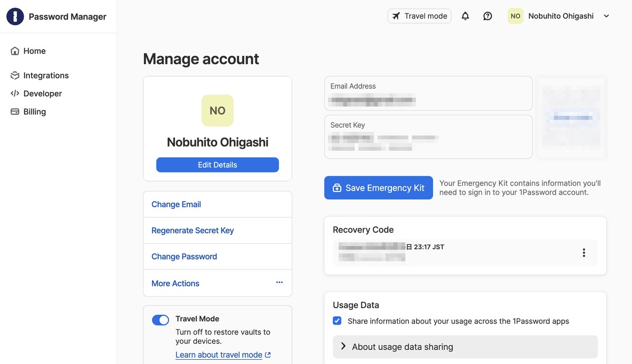Click the Travel mode header button
The height and width of the screenshot is (364, 632).
(x=419, y=16)
